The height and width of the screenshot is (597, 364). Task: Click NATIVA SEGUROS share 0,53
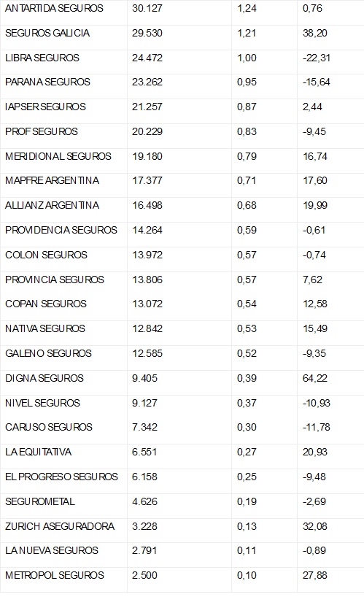click(247, 328)
